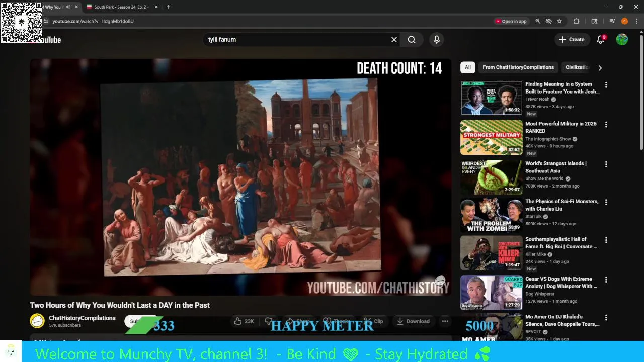Bookmark this page with the star icon

(559, 21)
